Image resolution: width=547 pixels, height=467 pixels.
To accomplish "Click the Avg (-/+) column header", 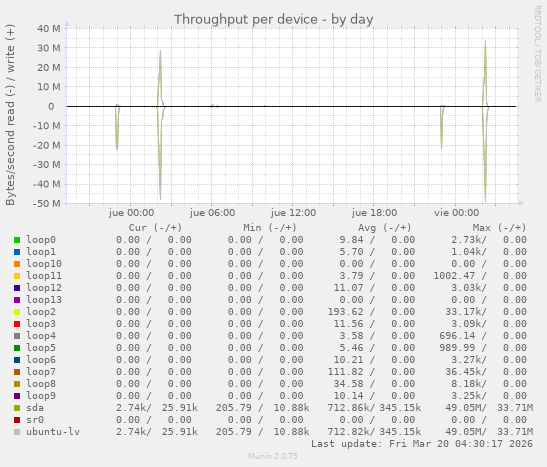I will pyautogui.click(x=384, y=228).
